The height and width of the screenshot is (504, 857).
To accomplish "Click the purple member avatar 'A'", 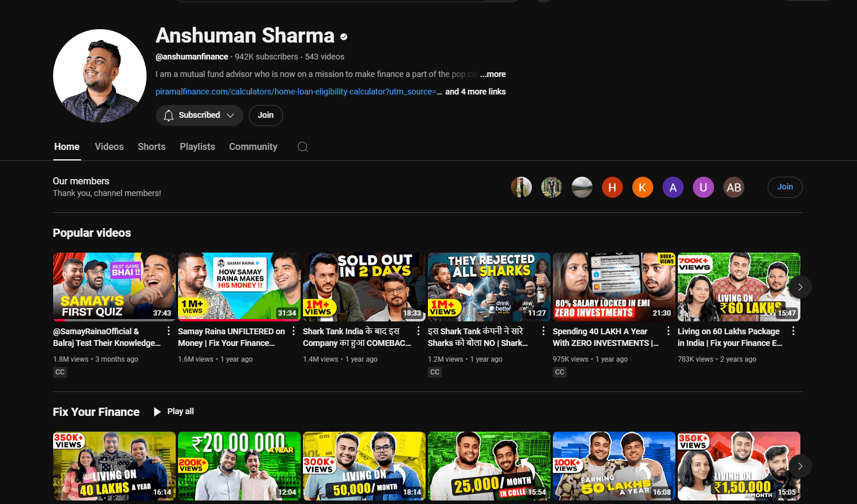I will [673, 187].
